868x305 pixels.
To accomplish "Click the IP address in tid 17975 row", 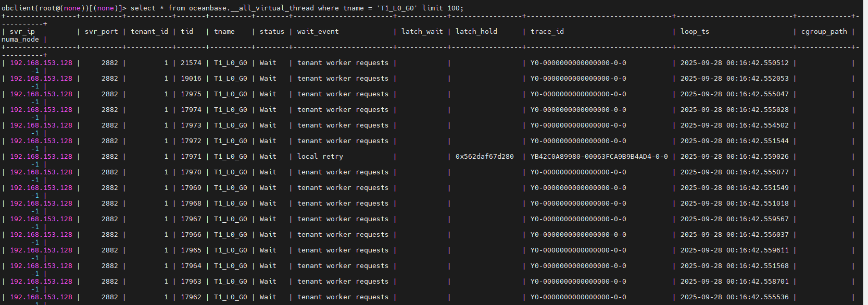I will [x=41, y=94].
